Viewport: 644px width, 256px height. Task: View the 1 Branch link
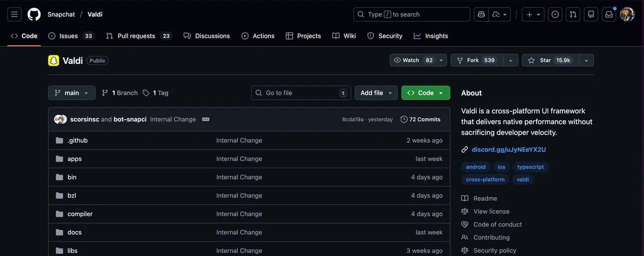click(120, 93)
